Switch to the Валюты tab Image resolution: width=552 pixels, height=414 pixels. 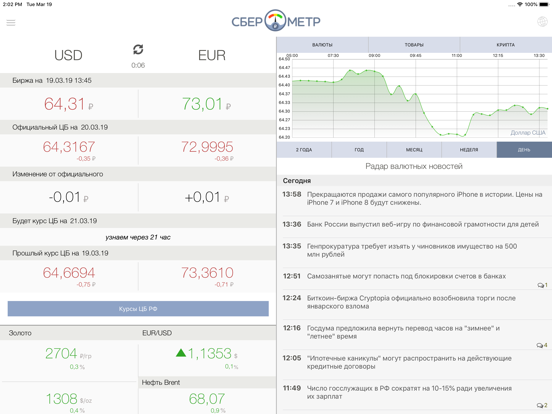[x=322, y=45]
